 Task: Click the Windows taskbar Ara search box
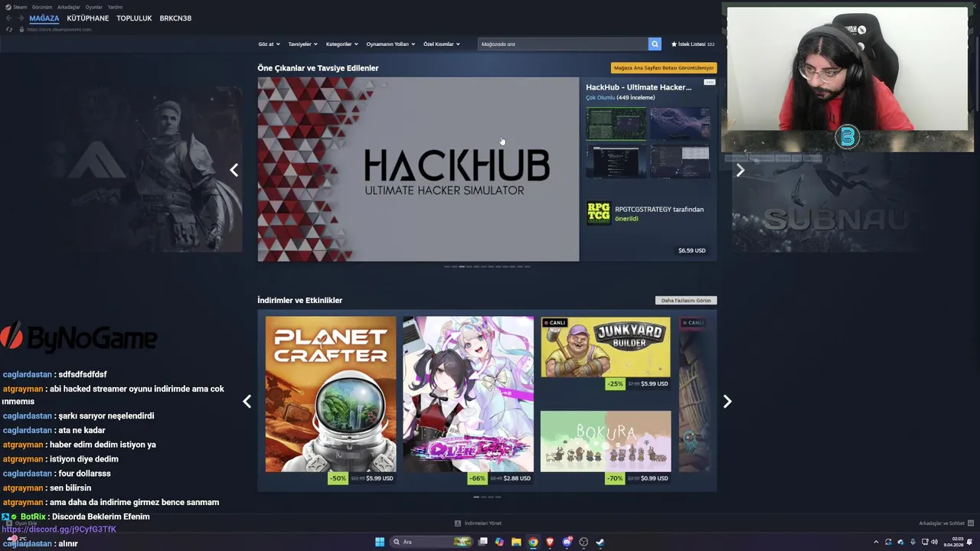click(432, 542)
